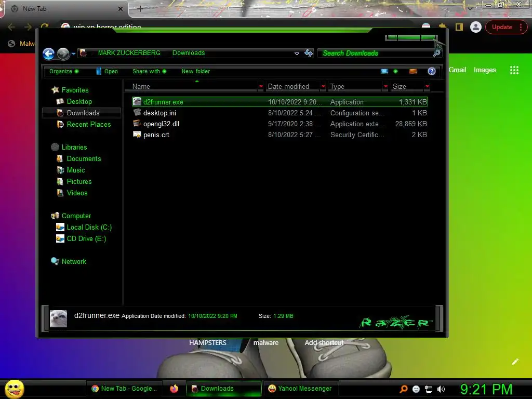Create a New folder
532x399 pixels.
tap(196, 71)
